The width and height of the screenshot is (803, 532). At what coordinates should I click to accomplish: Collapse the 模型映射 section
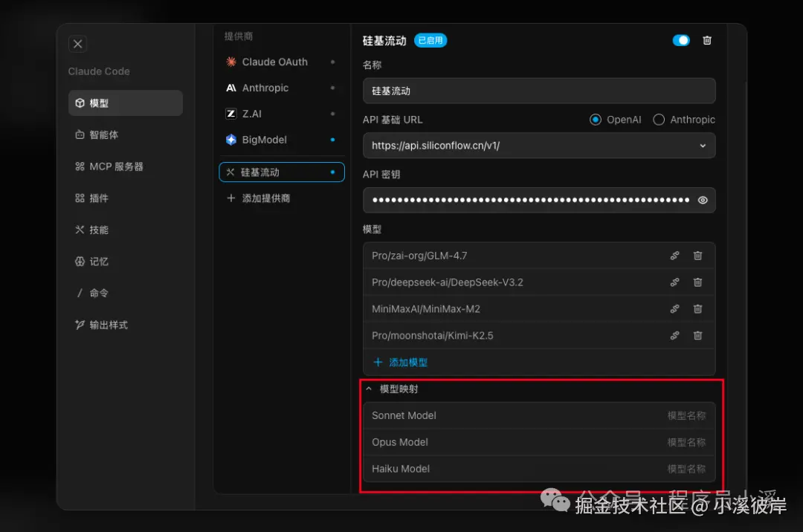point(369,389)
